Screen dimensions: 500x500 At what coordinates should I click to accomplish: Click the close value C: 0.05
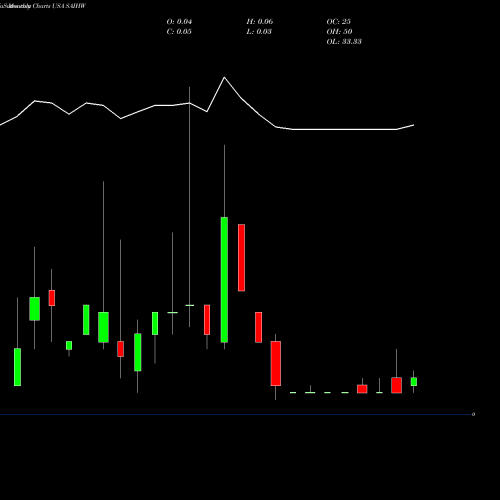click(x=179, y=32)
